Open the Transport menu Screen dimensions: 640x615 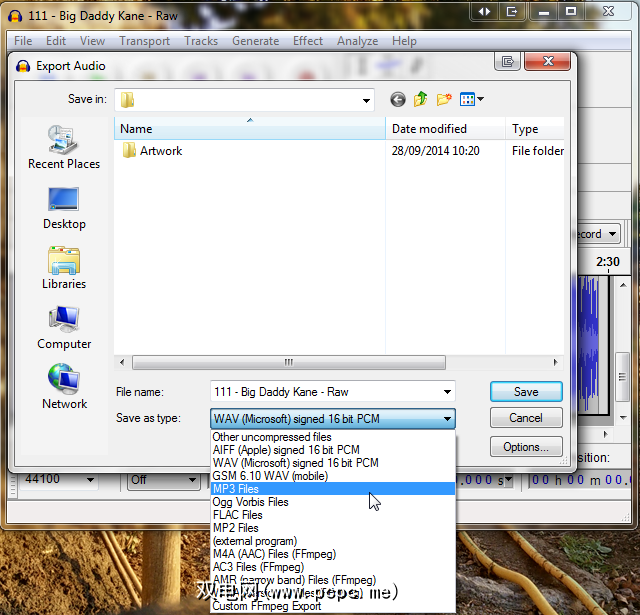tap(144, 41)
